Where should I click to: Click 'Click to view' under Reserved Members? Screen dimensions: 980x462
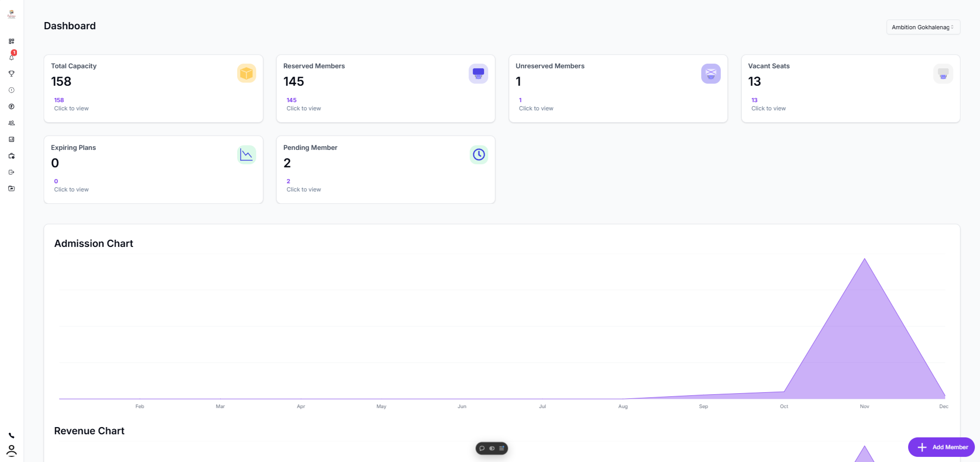click(303, 109)
